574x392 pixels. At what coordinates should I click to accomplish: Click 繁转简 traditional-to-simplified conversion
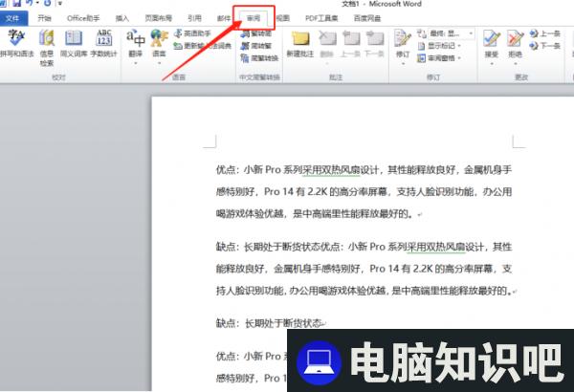click(x=256, y=34)
